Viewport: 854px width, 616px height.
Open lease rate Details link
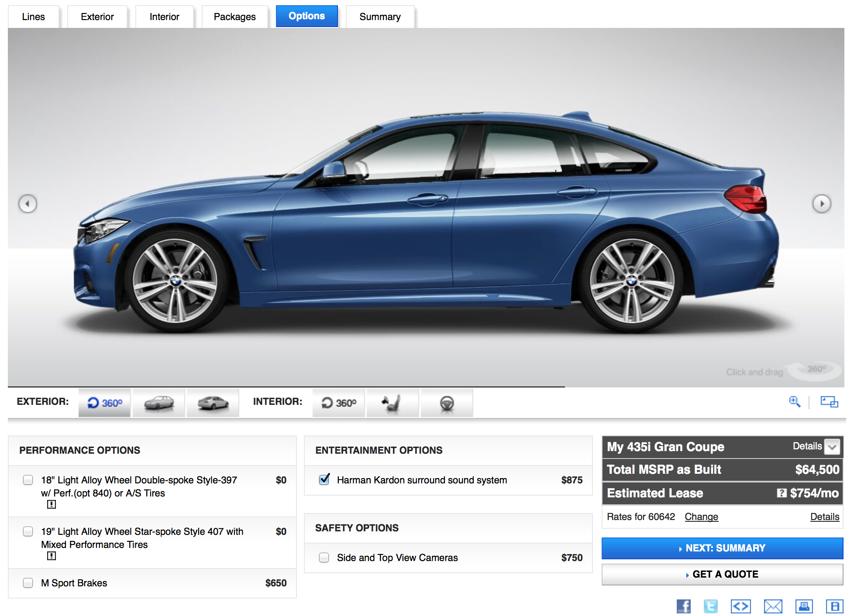825,517
